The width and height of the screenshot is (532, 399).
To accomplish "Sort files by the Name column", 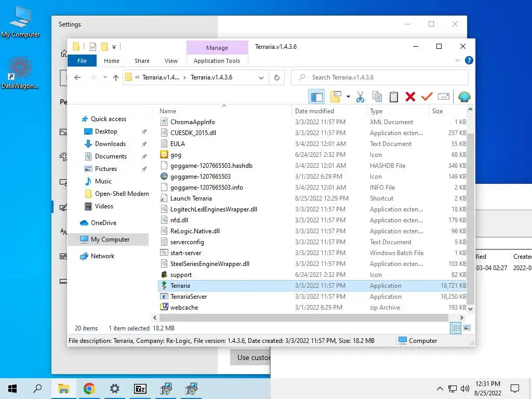I will coord(168,111).
